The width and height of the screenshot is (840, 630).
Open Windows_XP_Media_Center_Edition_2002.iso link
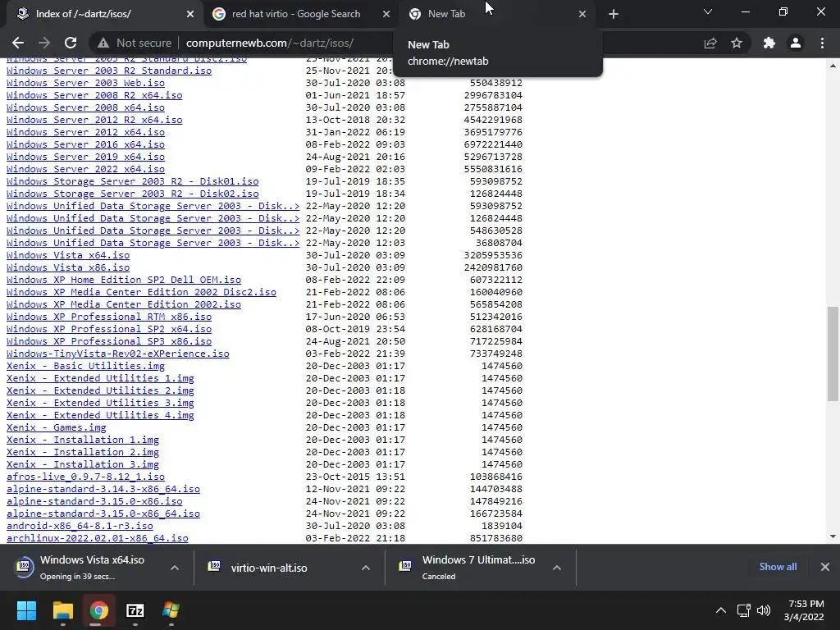pos(124,304)
